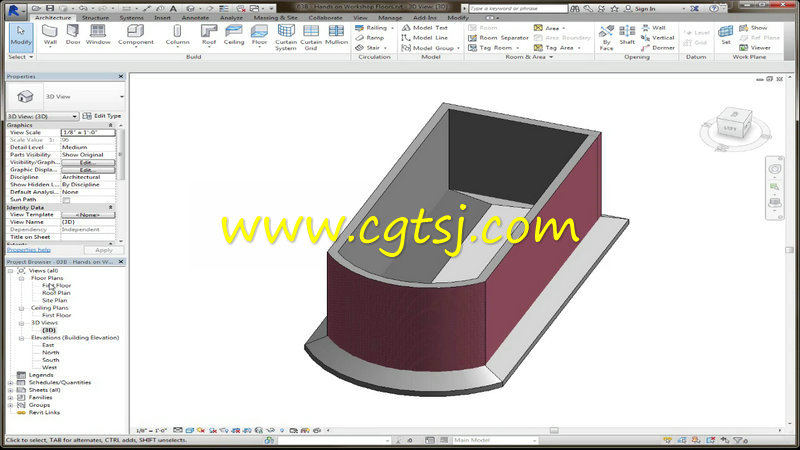Expand the Select panel dropdown
The height and width of the screenshot is (450, 800).
tap(20, 57)
